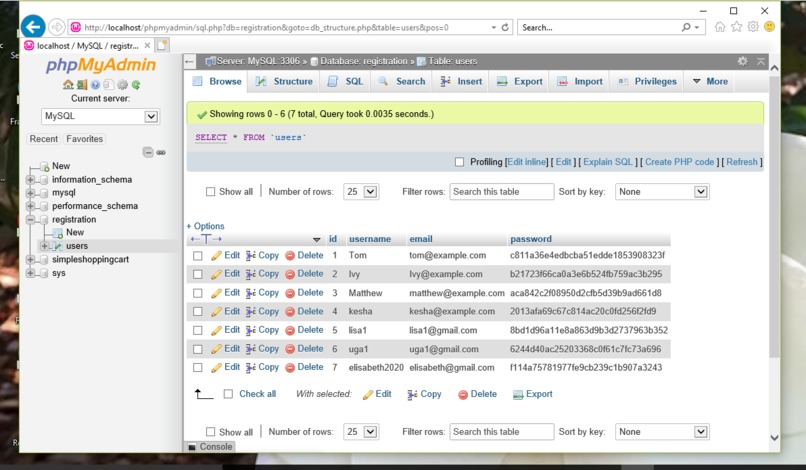
Task: Open Current server MySQL dropdown
Action: pos(100,116)
